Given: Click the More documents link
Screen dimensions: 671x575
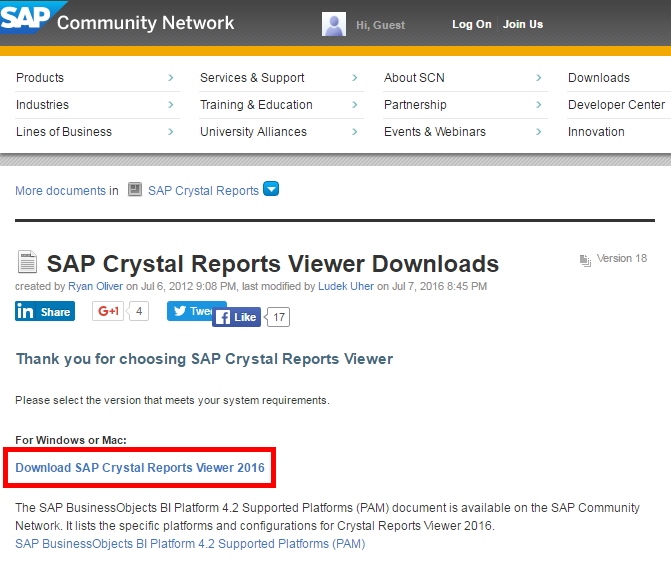Looking at the screenshot, I should coord(60,190).
